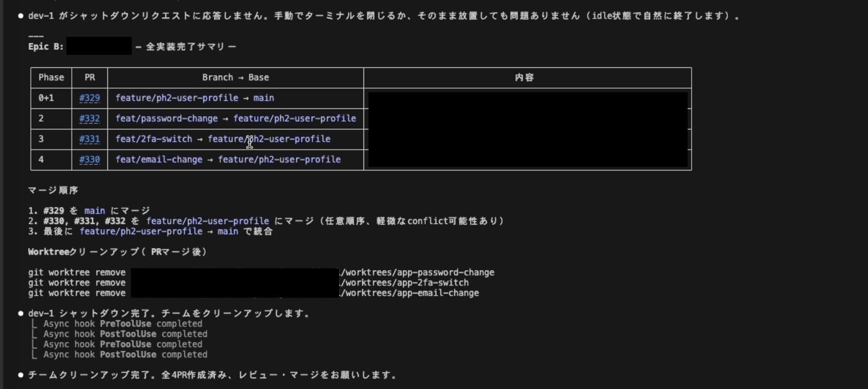Click the feat/email-change branch name in table
This screenshot has width=868, height=389.
click(x=159, y=159)
